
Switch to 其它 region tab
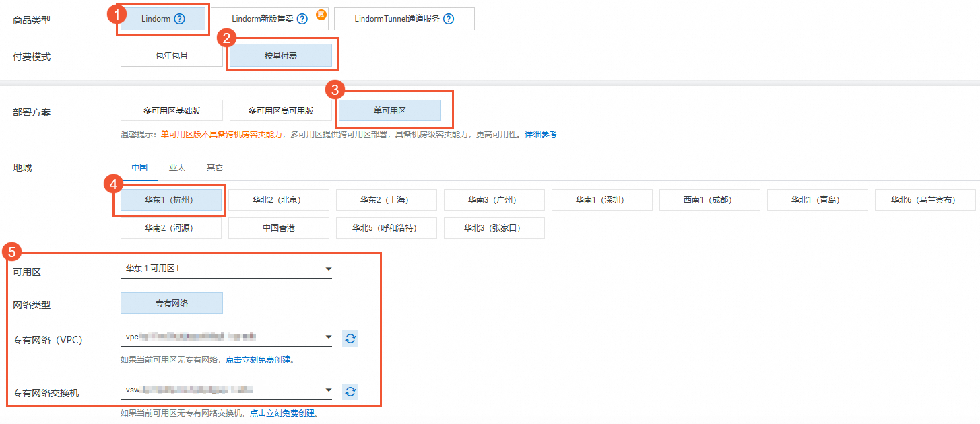pos(215,168)
